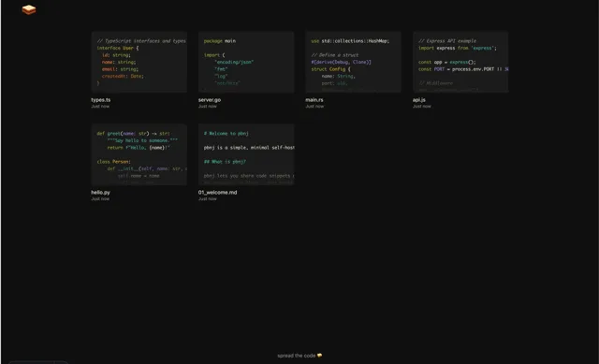Click the pbnj sandwich logo icon

[29, 9]
